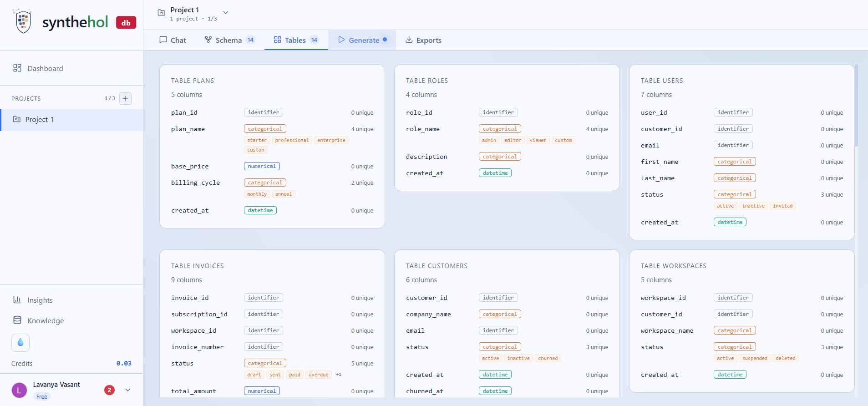Click the base_price numerical type tag
Screen dimensions: 868x406
click(262, 166)
